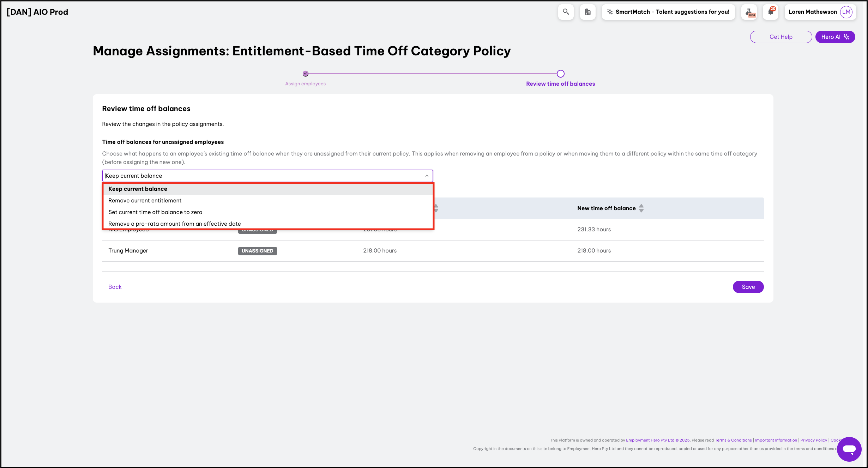Click the LM user avatar
Image resolution: width=868 pixels, height=468 pixels.
tap(846, 12)
